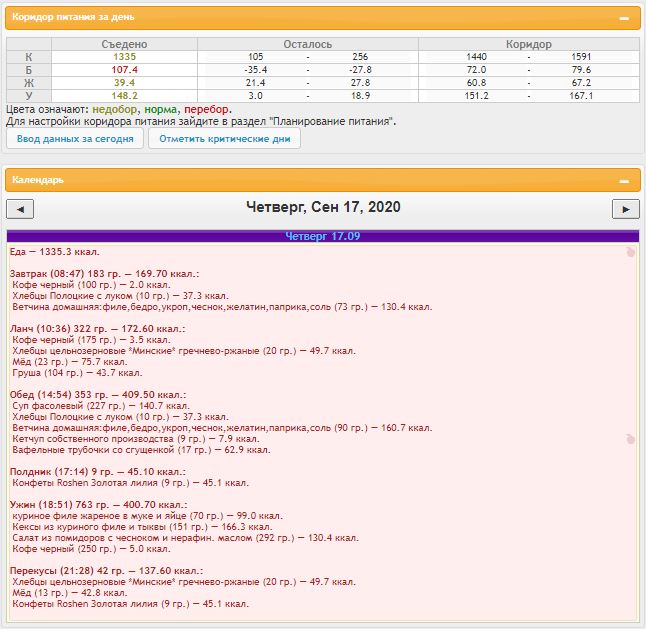Select the eaten fat value 39.4
This screenshot has height=629, width=646.
tap(124, 83)
